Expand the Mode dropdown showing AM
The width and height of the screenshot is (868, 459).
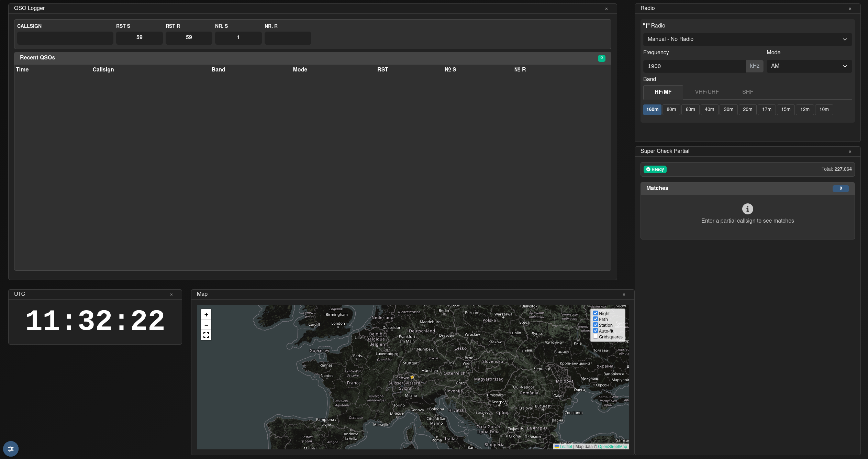809,66
